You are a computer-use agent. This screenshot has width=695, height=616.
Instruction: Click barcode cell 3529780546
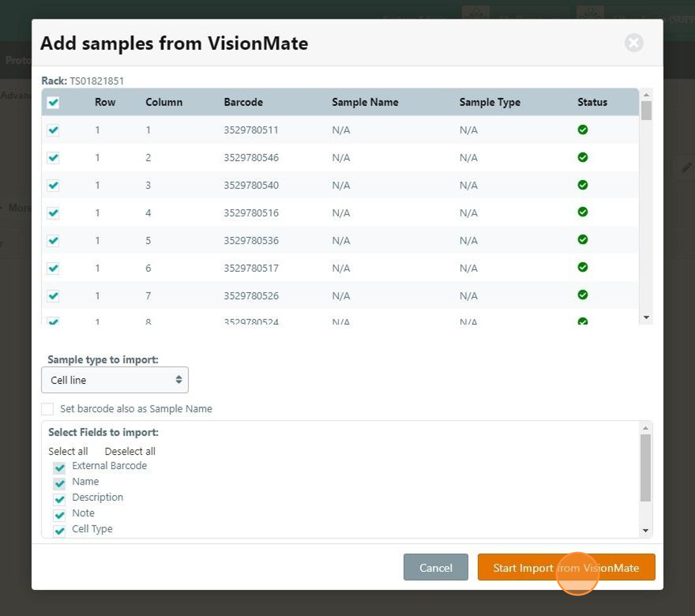[x=251, y=158]
